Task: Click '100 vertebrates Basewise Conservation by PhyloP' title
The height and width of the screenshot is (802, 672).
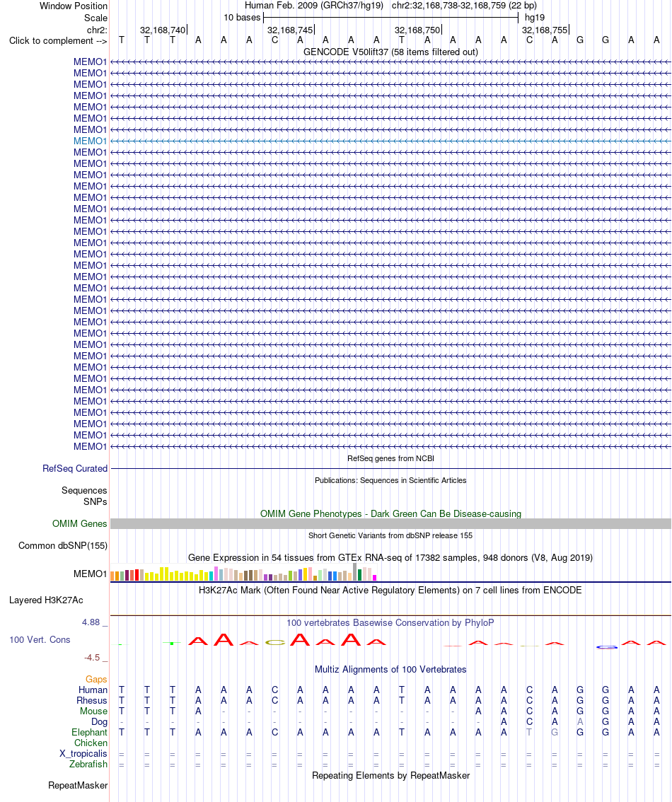Action: coord(390,622)
